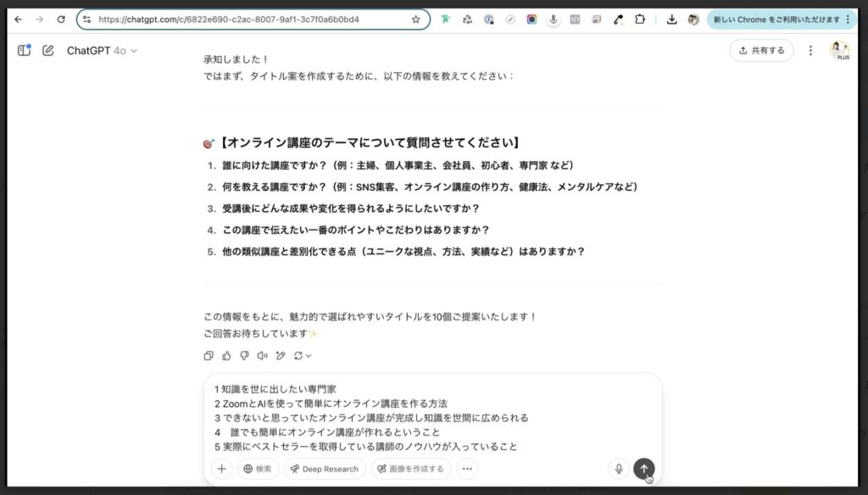This screenshot has width=868, height=495.
Task: Send the message with the arrow button
Action: (643, 469)
